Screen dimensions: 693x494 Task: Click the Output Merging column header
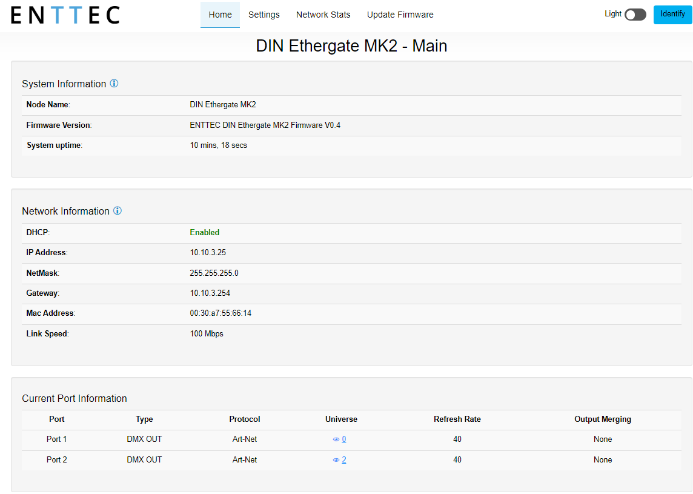pos(602,419)
